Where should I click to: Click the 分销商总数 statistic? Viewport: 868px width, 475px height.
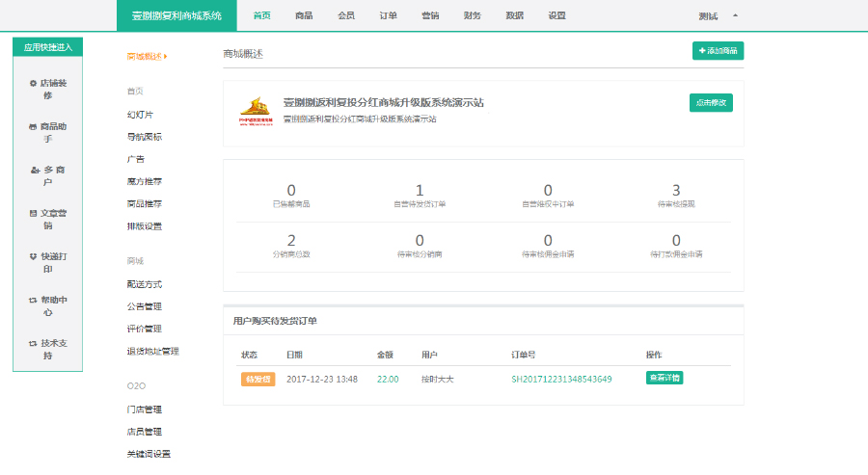pos(291,246)
